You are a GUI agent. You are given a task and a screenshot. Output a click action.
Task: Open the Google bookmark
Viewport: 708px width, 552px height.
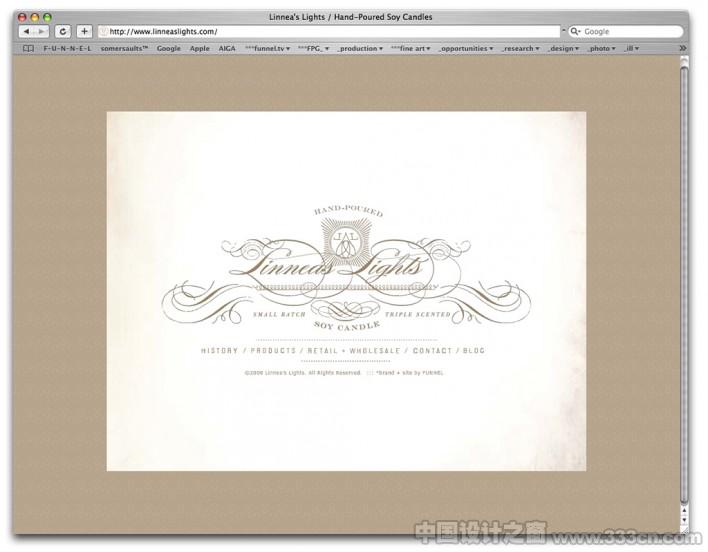[168, 48]
